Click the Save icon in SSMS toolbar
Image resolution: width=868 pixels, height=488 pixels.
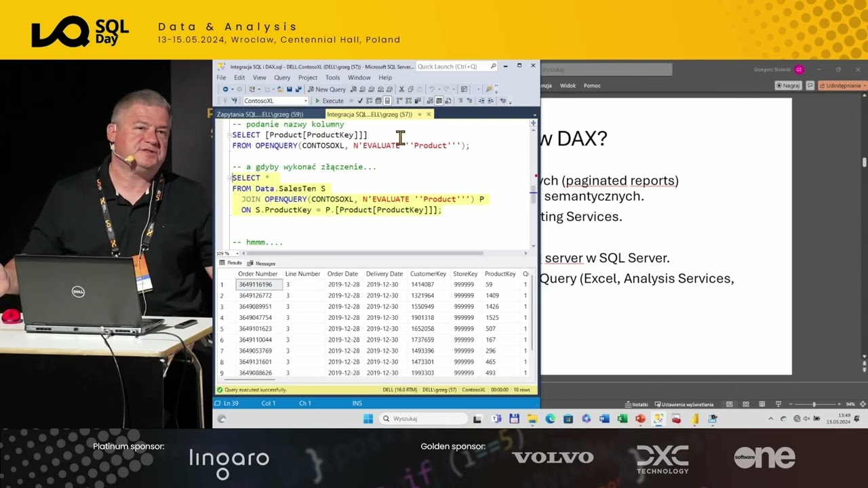click(x=290, y=89)
